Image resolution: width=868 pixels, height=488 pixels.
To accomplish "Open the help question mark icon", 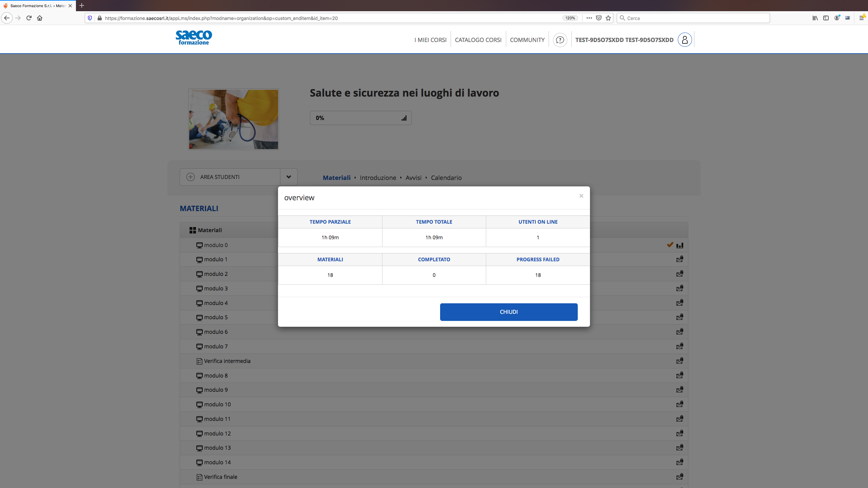I will (560, 40).
